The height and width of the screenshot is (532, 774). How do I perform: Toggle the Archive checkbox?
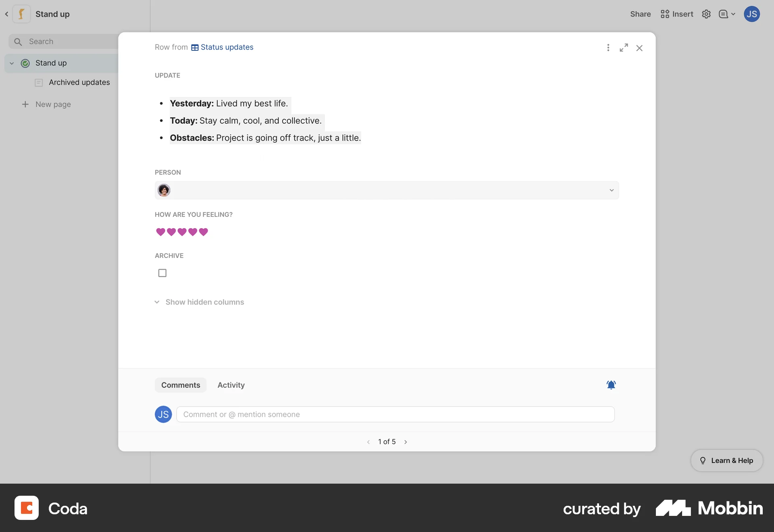pos(162,273)
